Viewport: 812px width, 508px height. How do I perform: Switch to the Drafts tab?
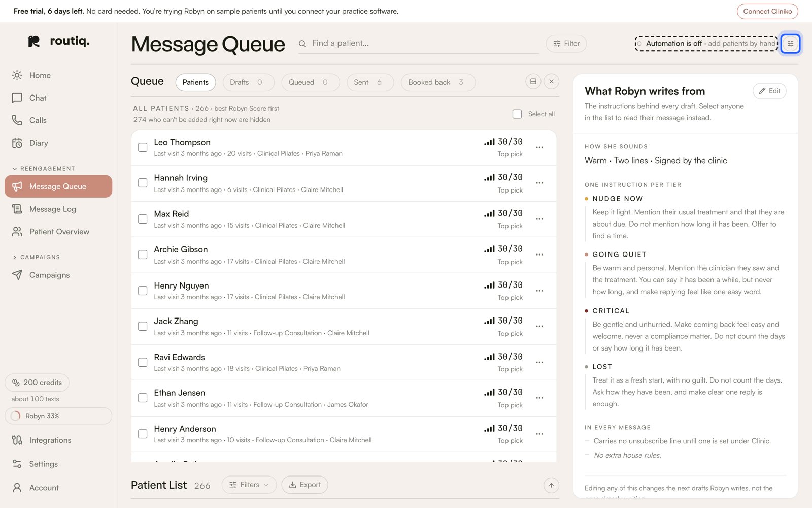click(x=248, y=82)
